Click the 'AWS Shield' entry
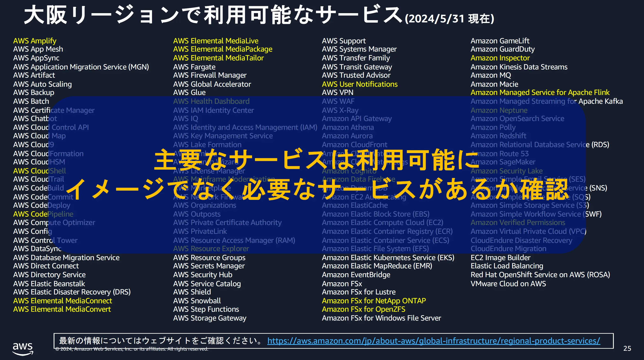Image resolution: width=644 pixels, height=360 pixels. click(192, 292)
